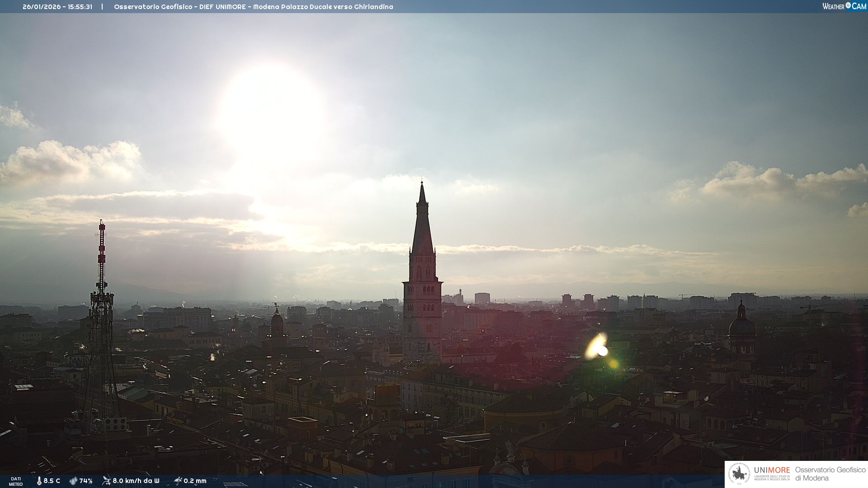Click the 8.0 km/h da W wind reading
Image resolution: width=868 pixels, height=488 pixels.
(x=136, y=481)
